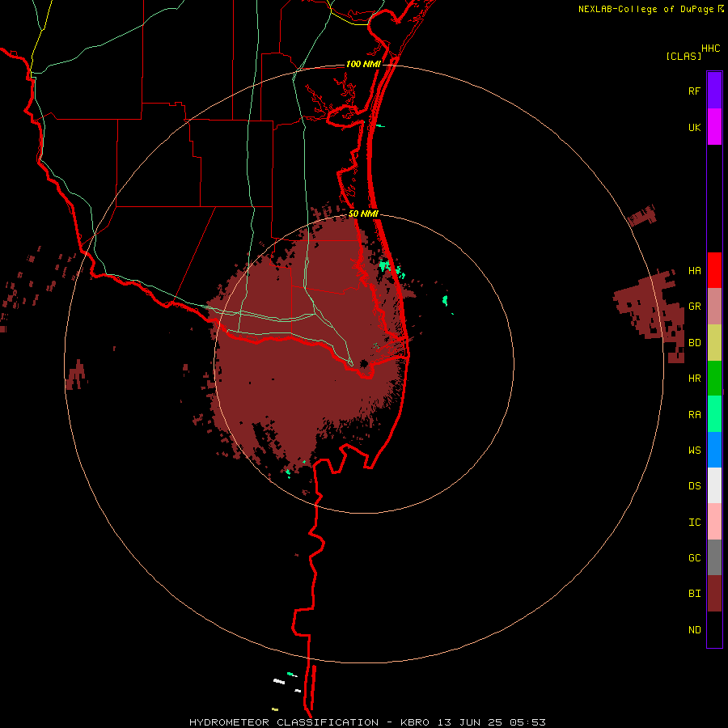The height and width of the screenshot is (728, 728).
Task: Click the 'UK' legend label
Action: tap(694, 128)
